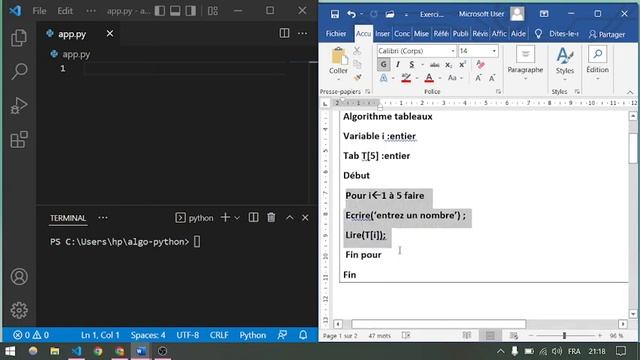Viewport: 640px width, 360px height.
Task: Activate the Format Painter brush in Word
Action: [x=358, y=78]
